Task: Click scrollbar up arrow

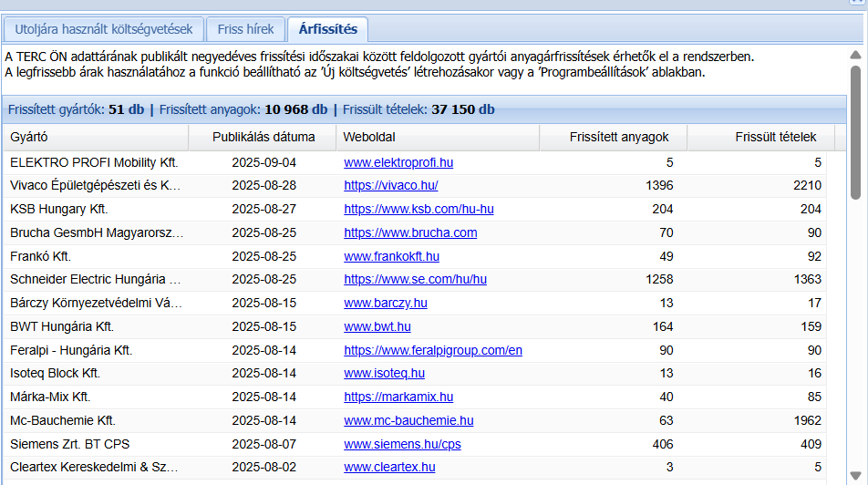Action: [x=855, y=55]
